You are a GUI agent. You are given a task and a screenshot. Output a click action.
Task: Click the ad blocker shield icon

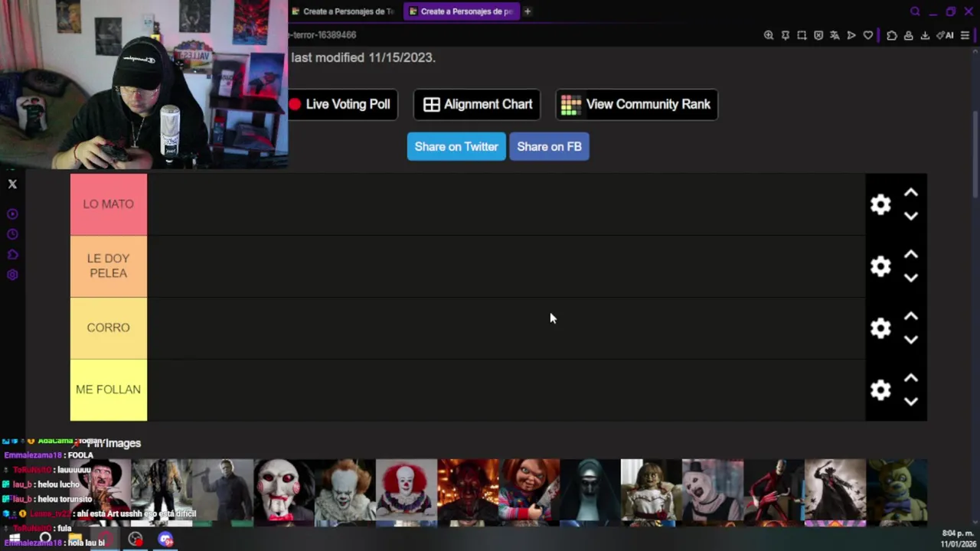[x=818, y=35]
